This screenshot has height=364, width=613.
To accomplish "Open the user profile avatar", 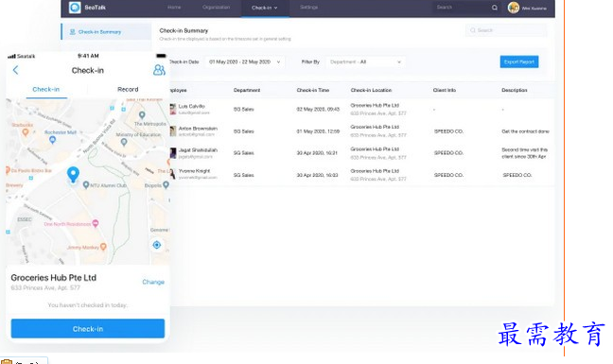I will click(x=514, y=8).
